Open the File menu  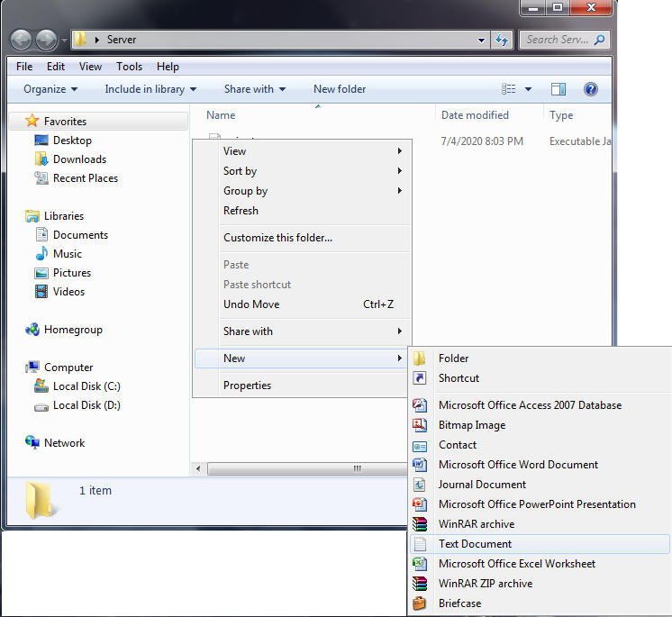point(24,67)
